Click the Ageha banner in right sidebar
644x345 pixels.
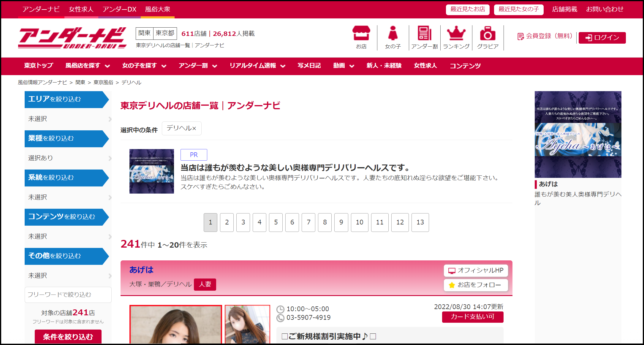pyautogui.click(x=578, y=134)
